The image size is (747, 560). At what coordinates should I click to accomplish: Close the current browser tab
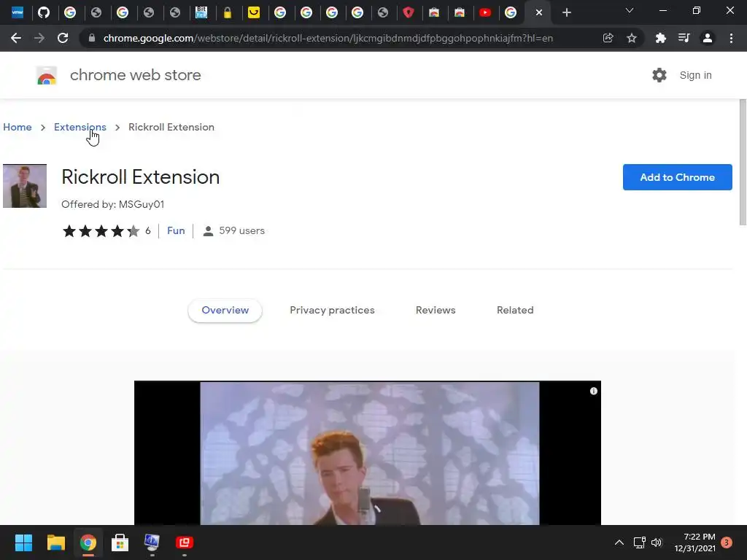[539, 12]
